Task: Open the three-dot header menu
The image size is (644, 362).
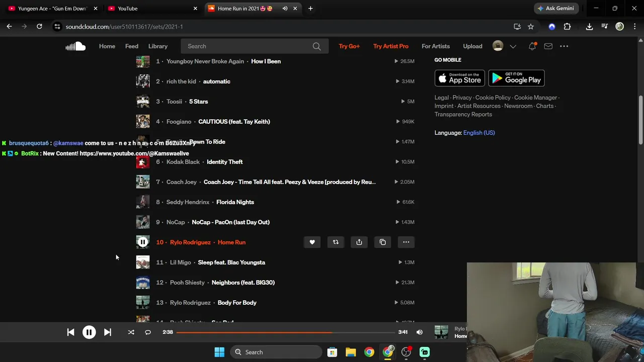Action: click(x=564, y=46)
